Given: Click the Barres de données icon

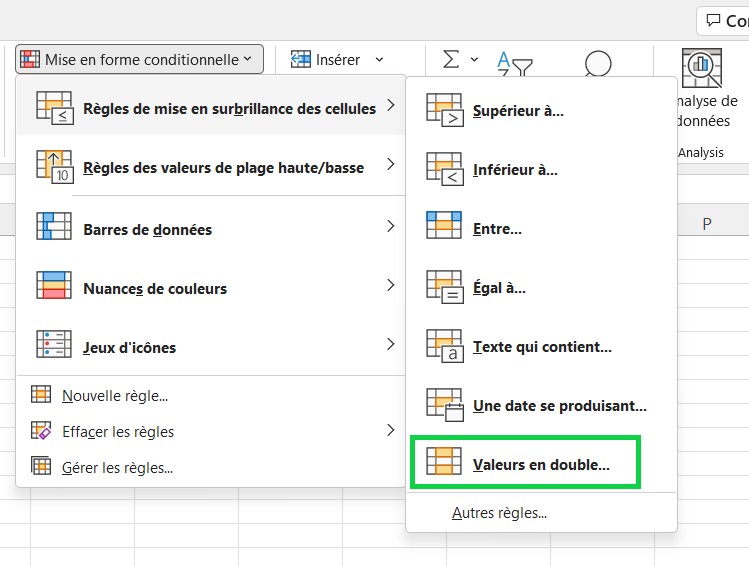Looking at the screenshot, I should (x=54, y=226).
